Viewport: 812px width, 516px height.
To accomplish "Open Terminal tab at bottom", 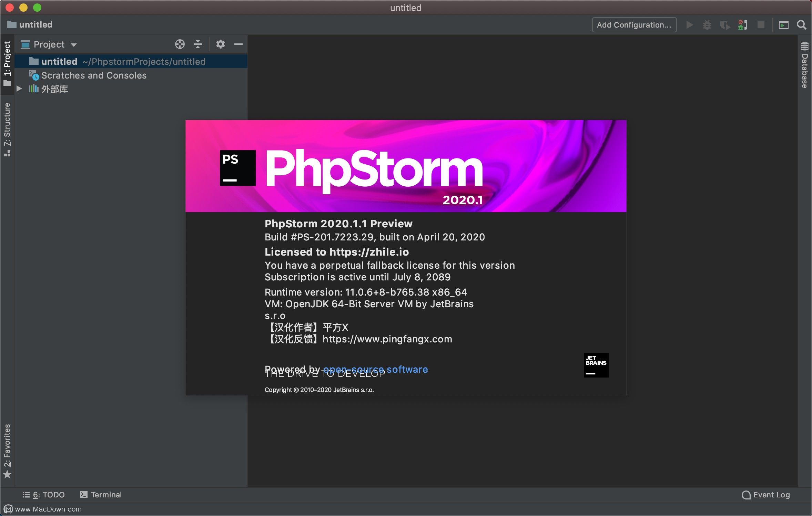I will [101, 494].
